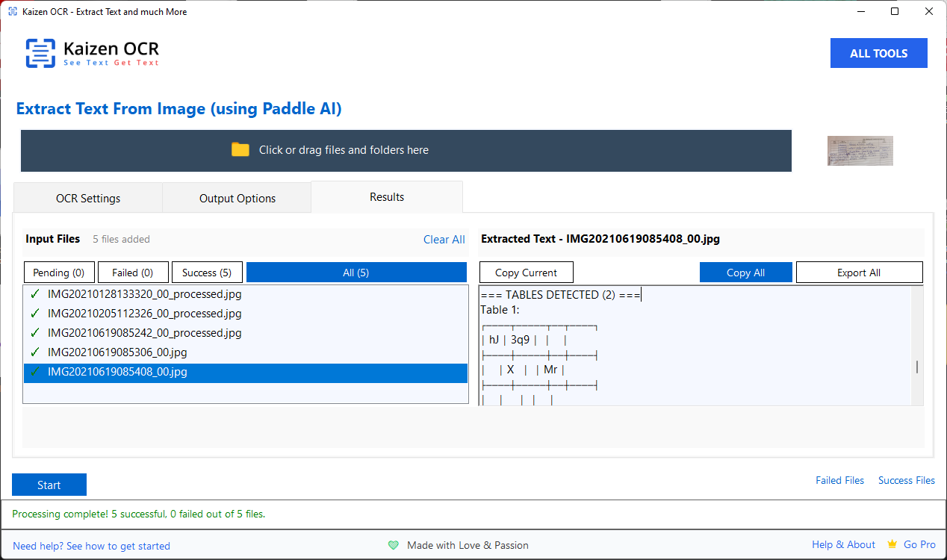This screenshot has width=947, height=560.
Task: Click the yellow folder icon in drop area
Action: click(x=240, y=150)
